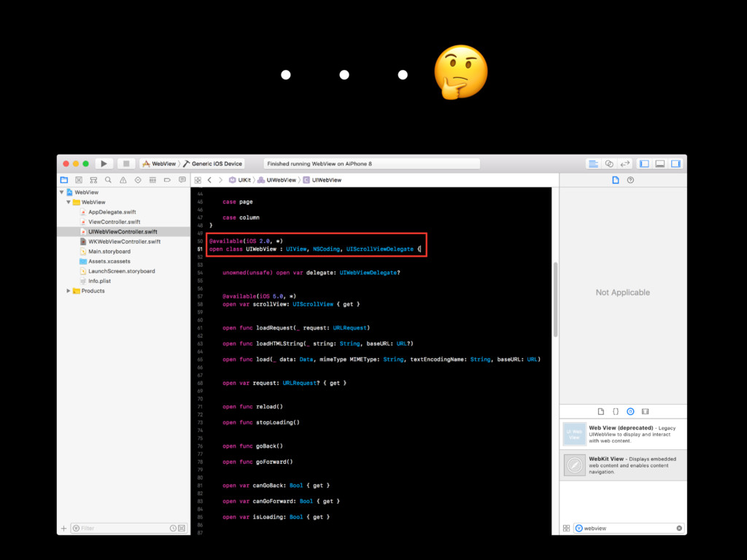Select WebKit View library object
The image size is (747, 560).
(x=623, y=465)
